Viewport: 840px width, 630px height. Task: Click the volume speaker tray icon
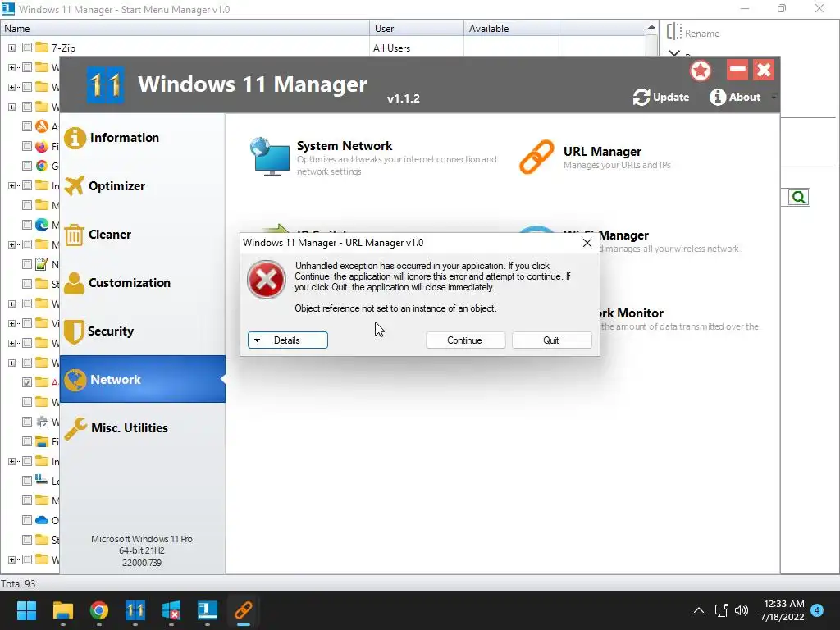(x=742, y=610)
